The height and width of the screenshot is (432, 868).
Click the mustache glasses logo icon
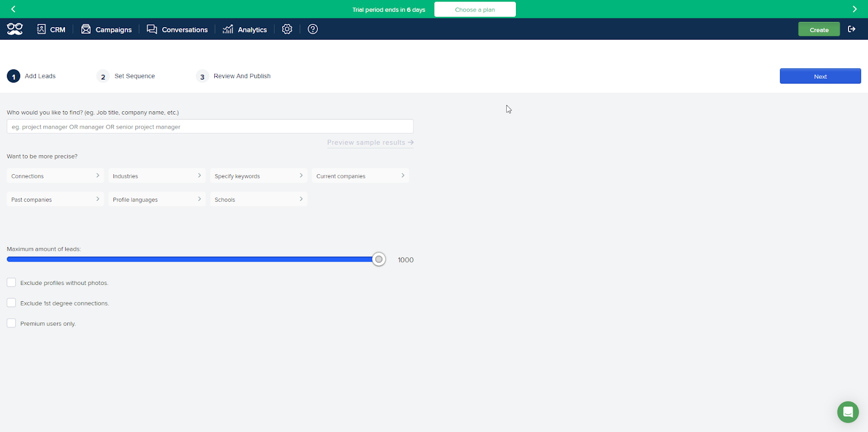15,29
